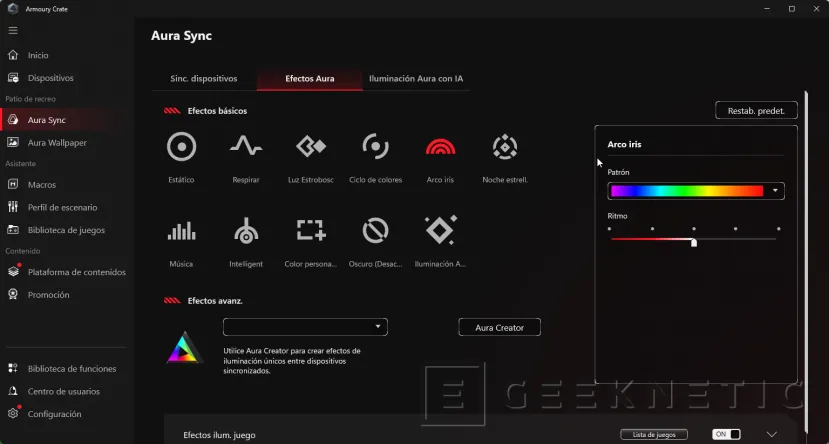Click the Restab. predet. button
829x444 pixels.
(756, 110)
